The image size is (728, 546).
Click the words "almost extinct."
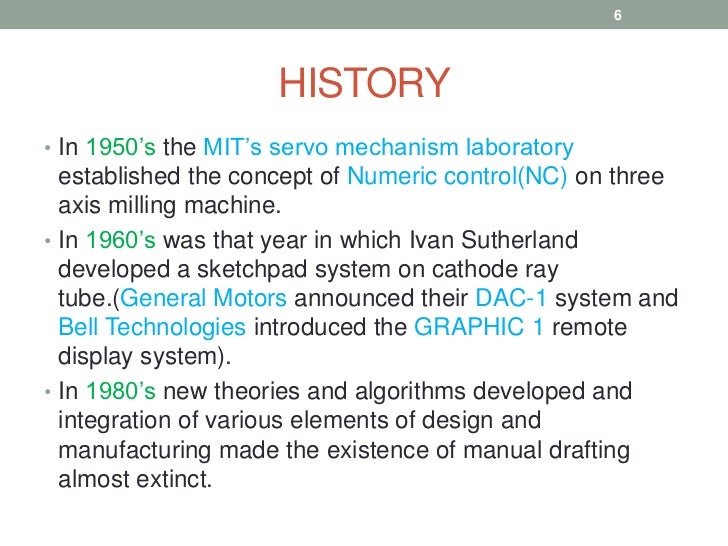click(135, 479)
